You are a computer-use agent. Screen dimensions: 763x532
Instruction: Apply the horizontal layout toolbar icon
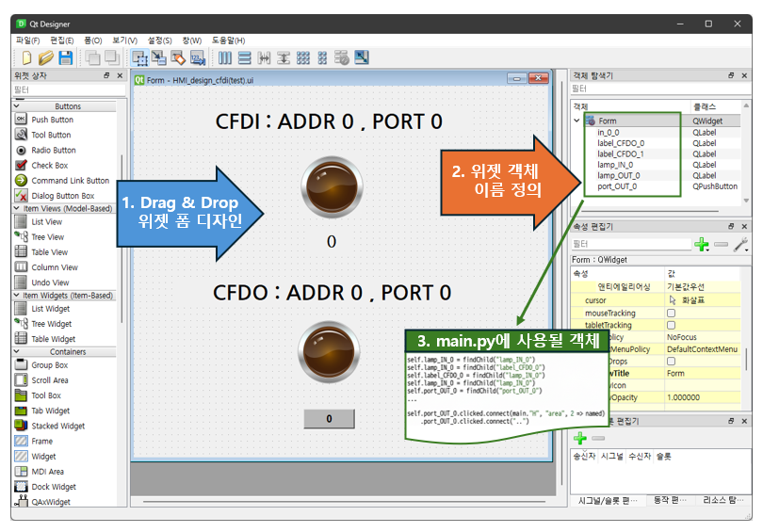(x=225, y=58)
